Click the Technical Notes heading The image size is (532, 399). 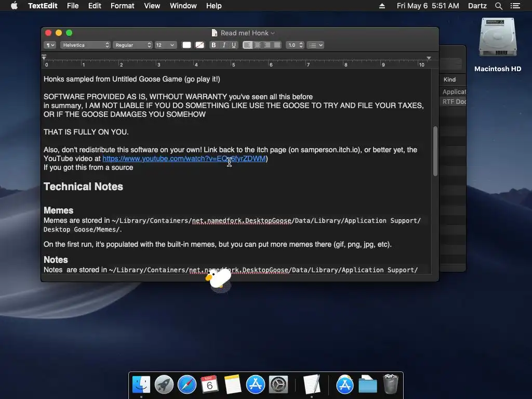(x=83, y=187)
